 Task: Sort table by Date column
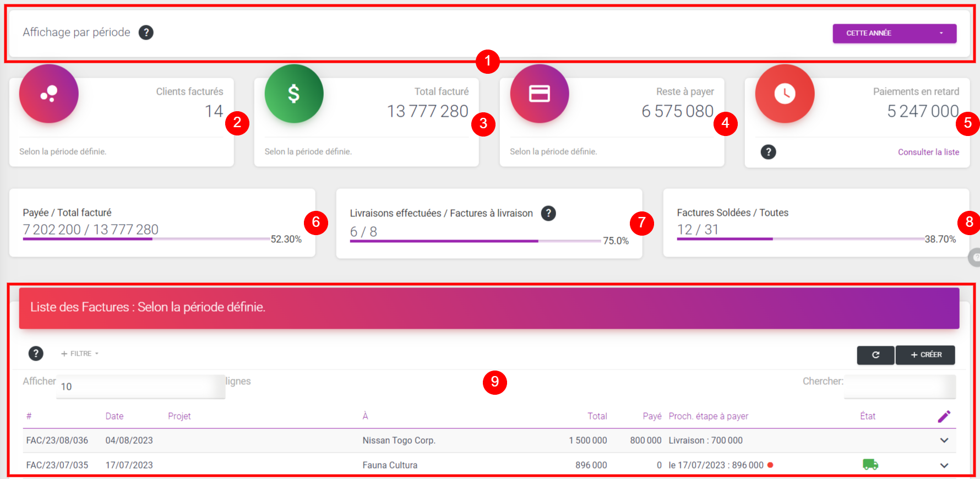point(115,416)
